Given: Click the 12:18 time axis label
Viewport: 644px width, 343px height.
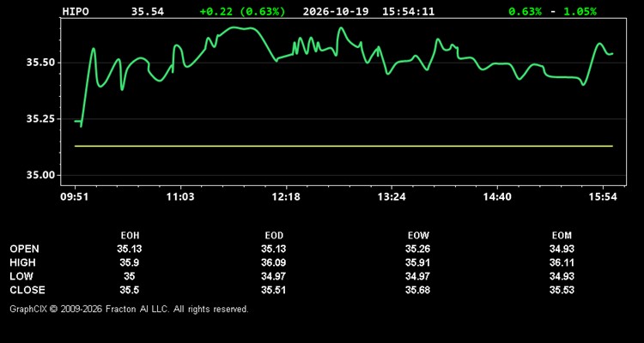Looking at the screenshot, I should [287, 197].
